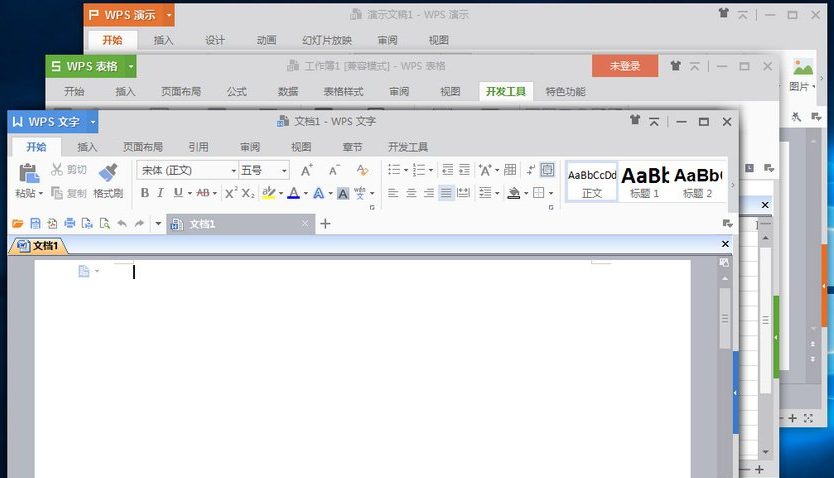Apply subscript X₂ formatting
The height and width of the screenshot is (478, 834).
(248, 193)
